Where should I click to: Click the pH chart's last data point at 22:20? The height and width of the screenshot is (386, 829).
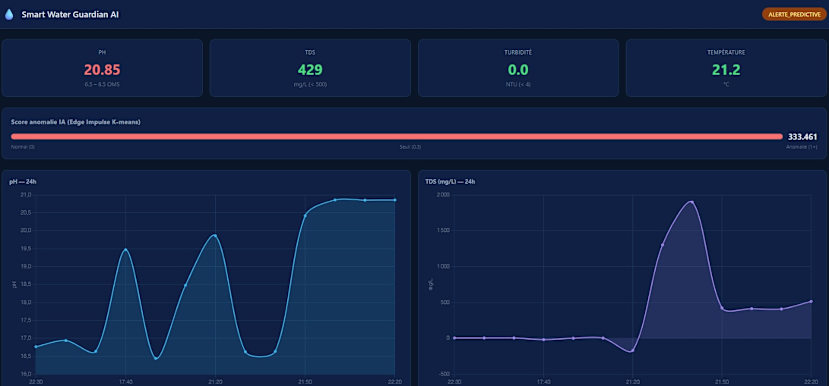coord(394,200)
